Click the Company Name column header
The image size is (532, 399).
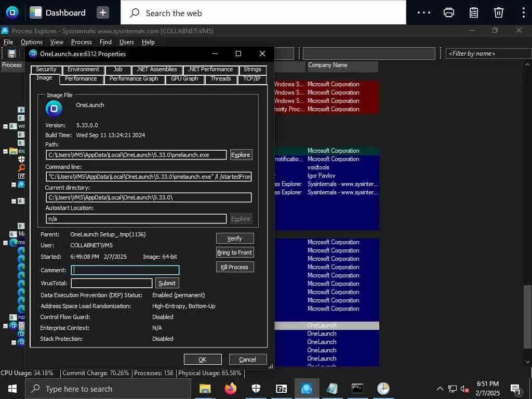coord(342,65)
